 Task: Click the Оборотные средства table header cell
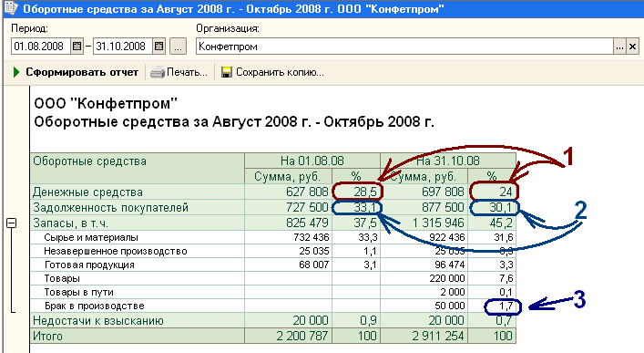[x=138, y=168]
